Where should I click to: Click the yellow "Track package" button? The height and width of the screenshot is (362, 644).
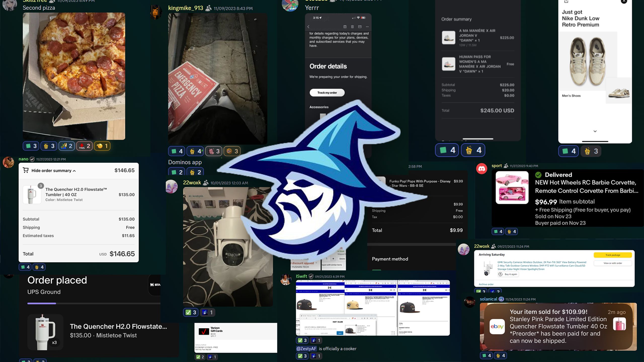613,255
